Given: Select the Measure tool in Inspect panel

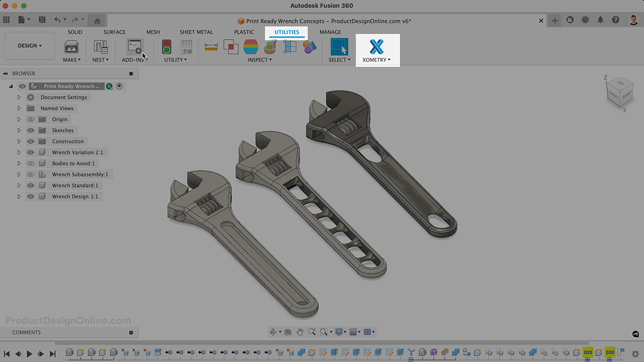Looking at the screenshot, I should (x=211, y=46).
